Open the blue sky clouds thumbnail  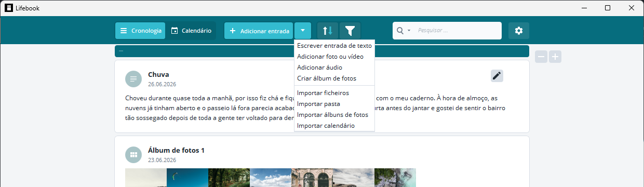click(x=271, y=178)
